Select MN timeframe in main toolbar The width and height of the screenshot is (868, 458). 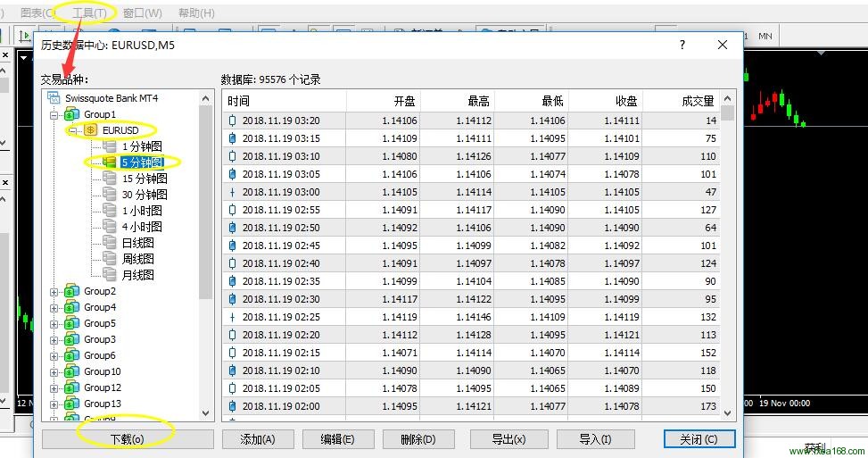coord(765,36)
